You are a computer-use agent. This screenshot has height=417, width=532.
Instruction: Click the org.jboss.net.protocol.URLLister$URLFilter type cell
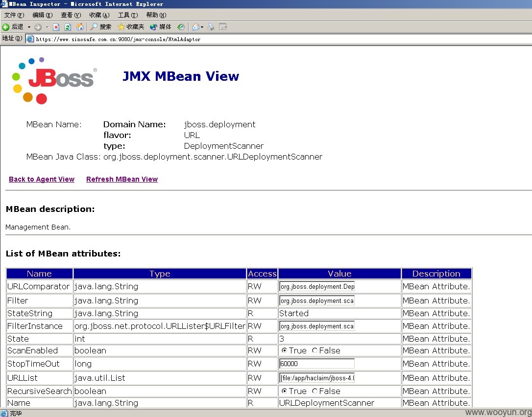[x=160, y=326]
